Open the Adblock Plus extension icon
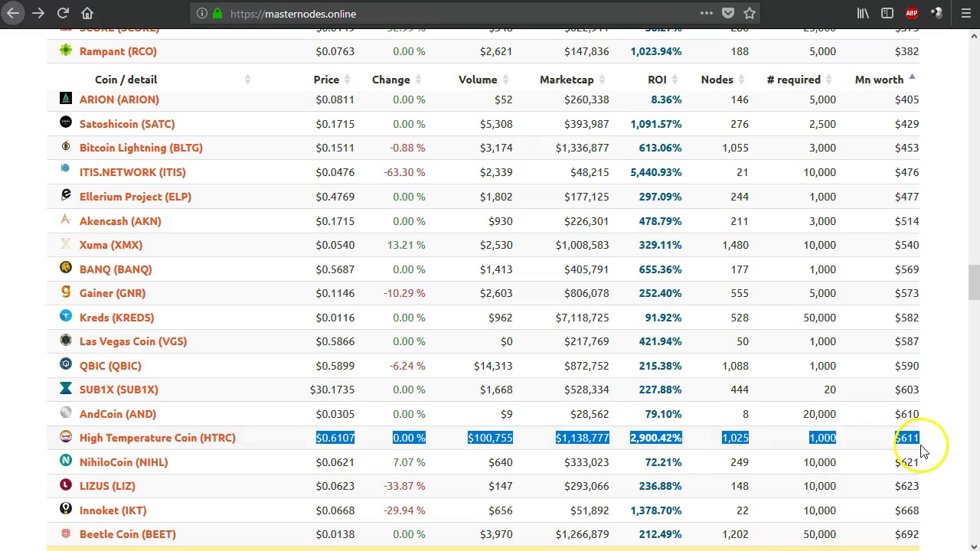Screen dimensions: 980x551 pos(912,13)
